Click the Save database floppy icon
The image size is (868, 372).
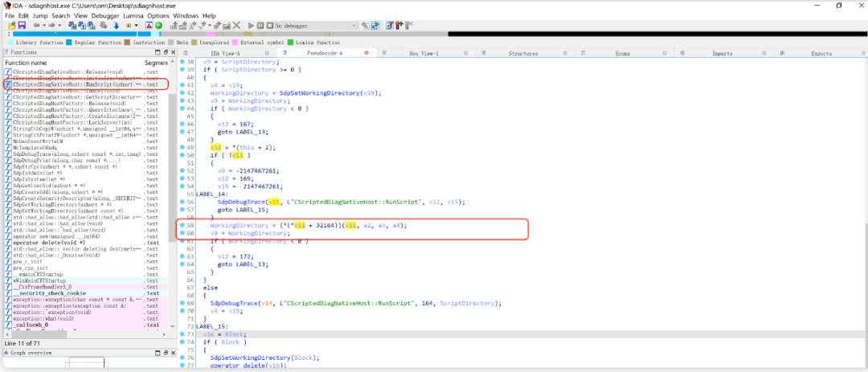(x=22, y=26)
